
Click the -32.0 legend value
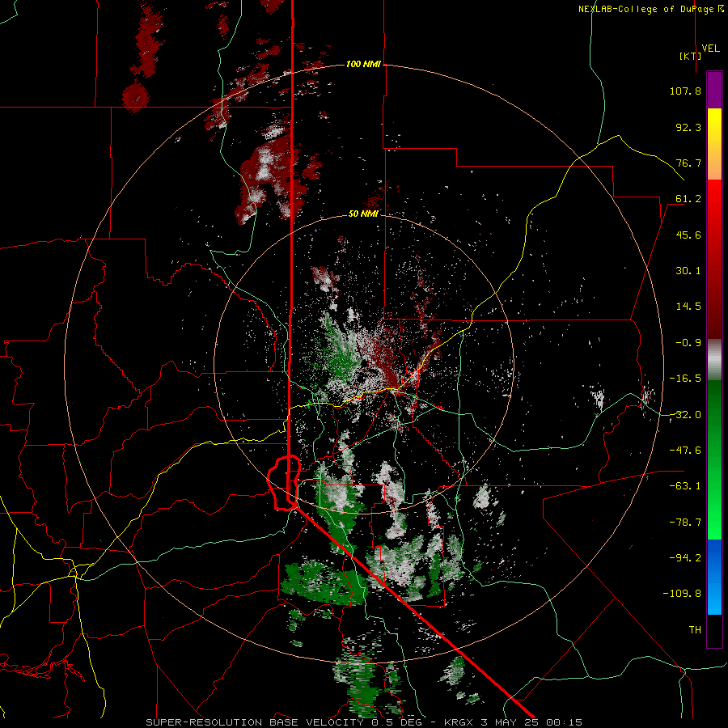tap(685, 415)
